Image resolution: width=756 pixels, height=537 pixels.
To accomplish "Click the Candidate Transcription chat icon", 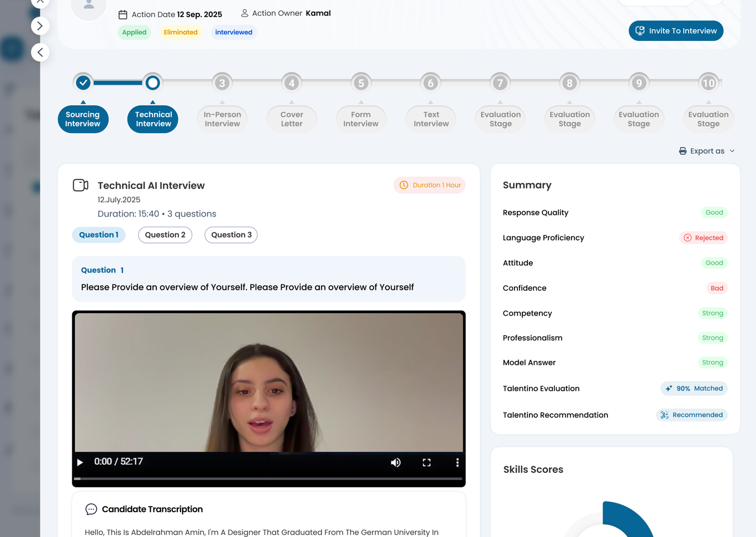I will (91, 509).
